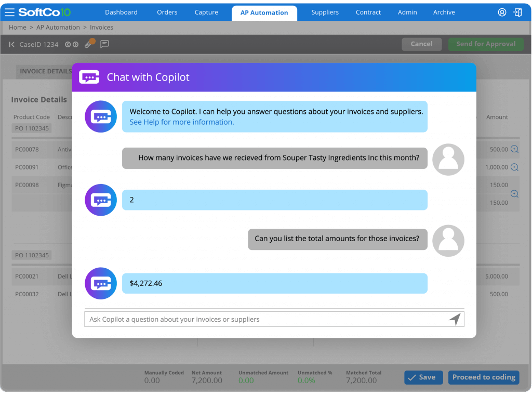Viewport: 532px width, 394px height.
Task: Click Copilot avatar beside welcome message
Action: click(101, 116)
